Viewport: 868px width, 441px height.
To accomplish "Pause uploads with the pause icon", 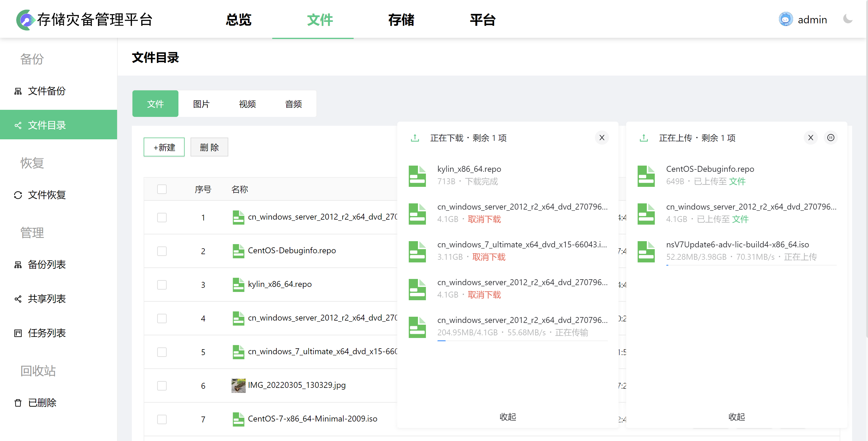I will pyautogui.click(x=831, y=138).
